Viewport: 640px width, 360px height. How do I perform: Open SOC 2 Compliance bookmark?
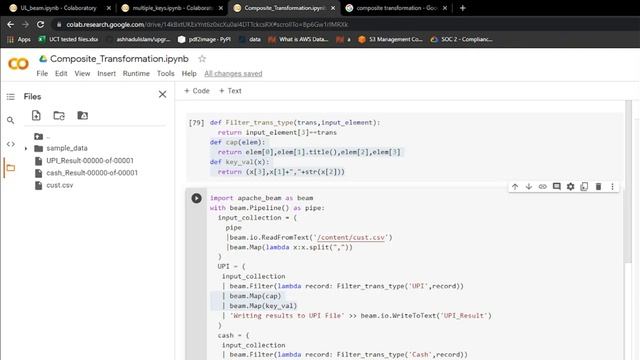[462, 39]
